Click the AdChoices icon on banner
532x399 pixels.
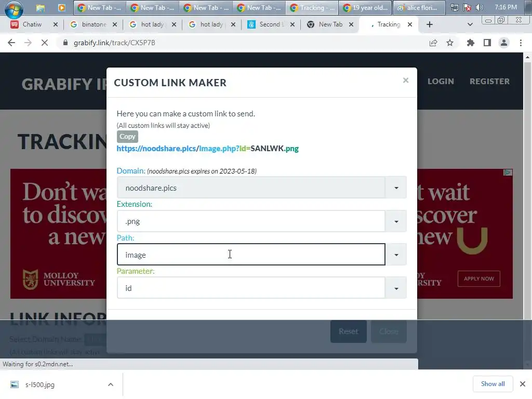click(x=508, y=172)
